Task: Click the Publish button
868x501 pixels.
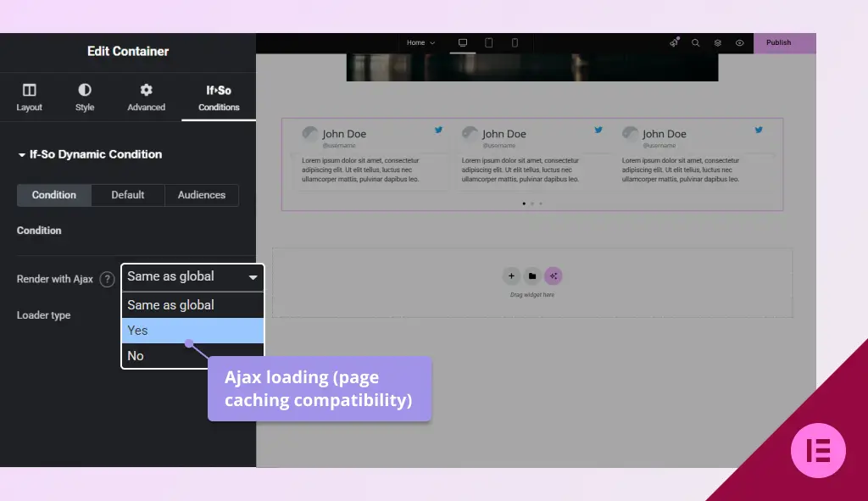Action: tap(778, 42)
